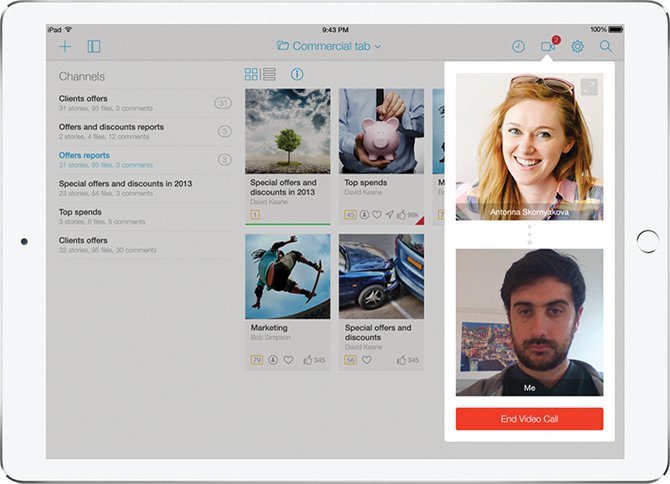
Task: Toggle heart favorite on Marketing card
Action: pos(288,360)
